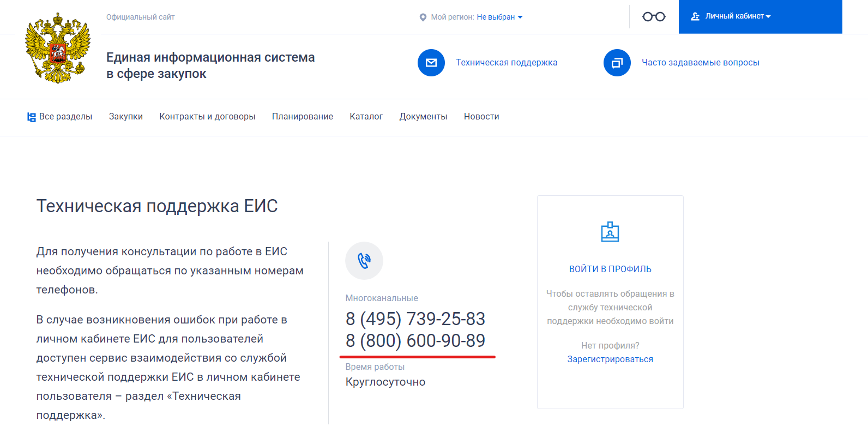Click the phone handset icon

(x=364, y=261)
